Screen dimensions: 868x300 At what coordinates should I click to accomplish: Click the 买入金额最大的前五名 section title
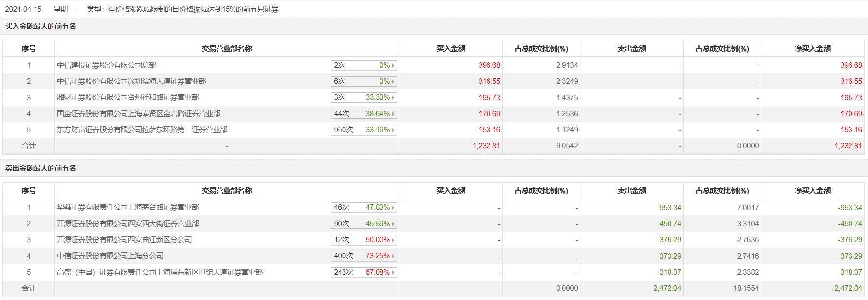point(41,26)
